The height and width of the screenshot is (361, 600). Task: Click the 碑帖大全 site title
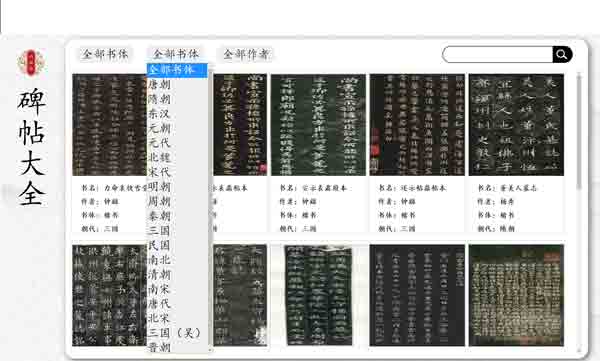pos(31,147)
